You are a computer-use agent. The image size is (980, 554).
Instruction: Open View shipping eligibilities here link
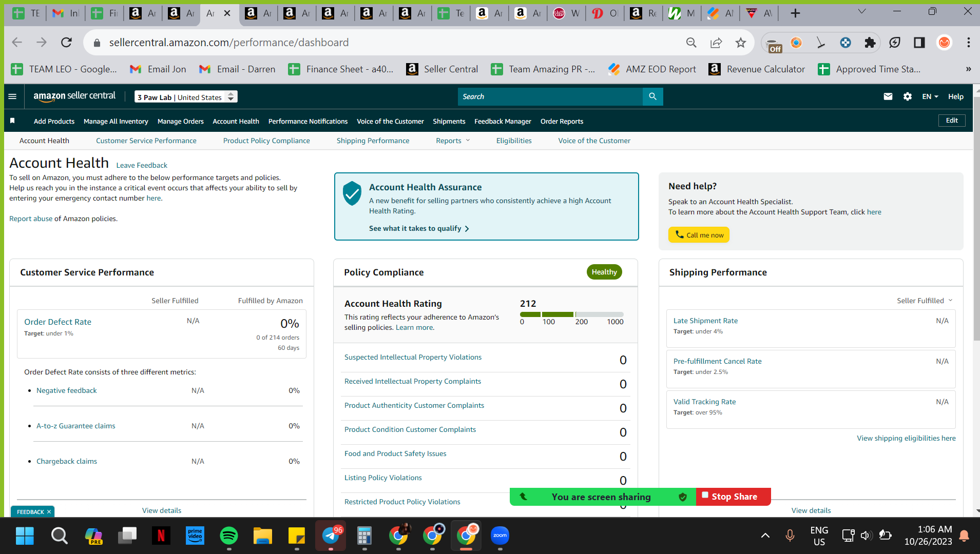pos(906,438)
